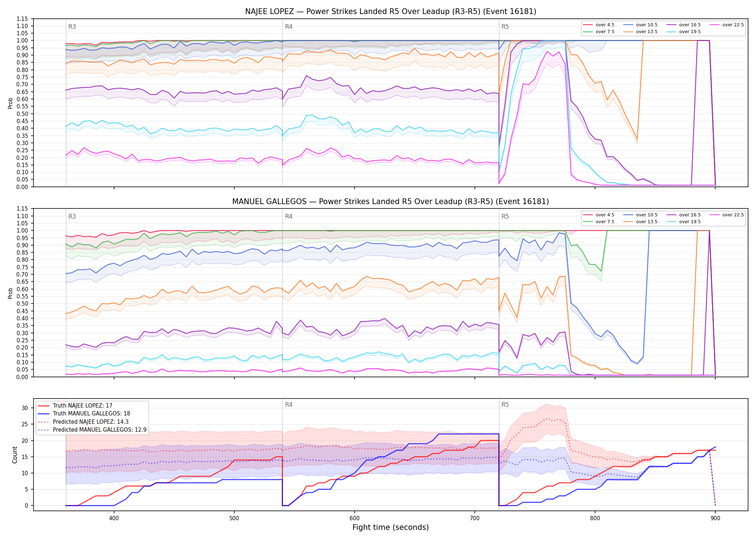The image size is (756, 540).
Task: Click the R4 round label in the Count chart
Action: (x=289, y=405)
